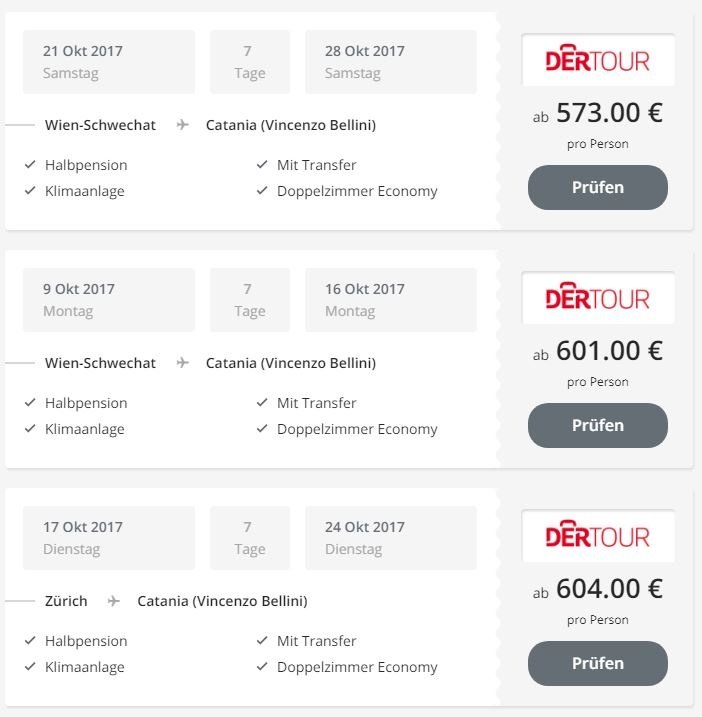The height and width of the screenshot is (717, 702).
Task: Select the 24 Okt 2017 Dienstag date box
Action: click(x=391, y=538)
